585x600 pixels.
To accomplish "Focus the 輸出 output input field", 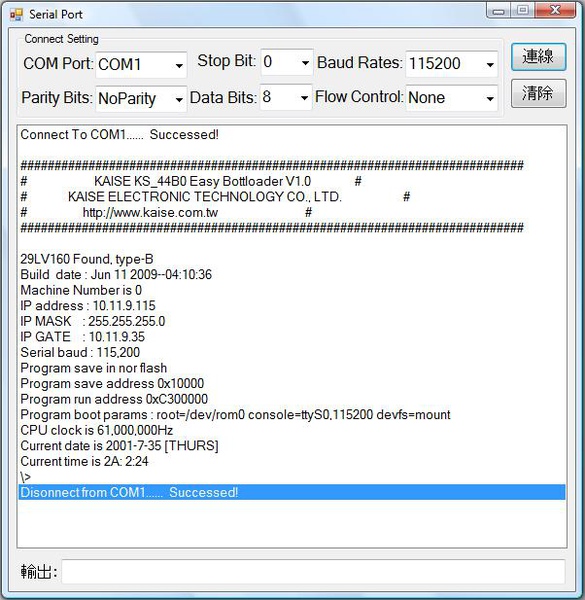I will 313,571.
